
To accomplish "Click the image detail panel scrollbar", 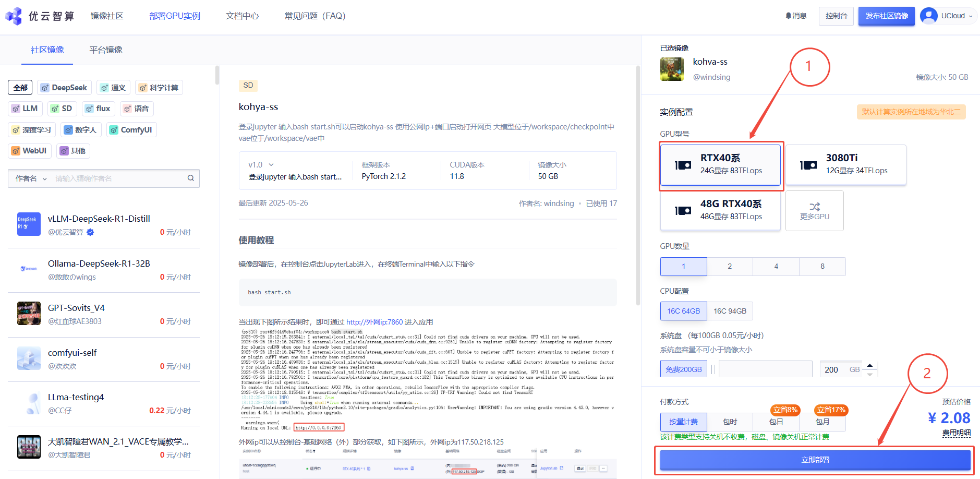I will coord(638,185).
